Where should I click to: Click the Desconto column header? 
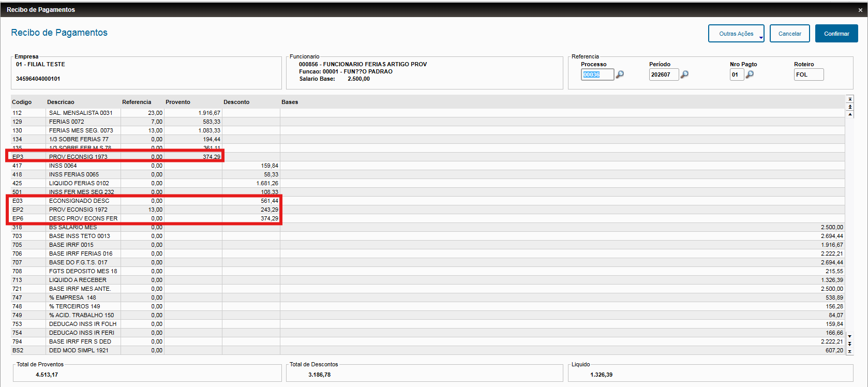(x=236, y=102)
